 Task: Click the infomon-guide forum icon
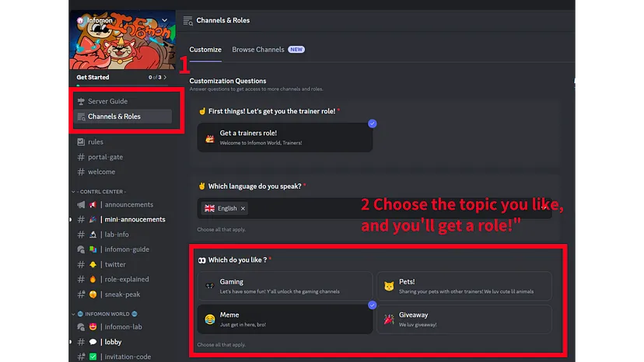[81, 249]
